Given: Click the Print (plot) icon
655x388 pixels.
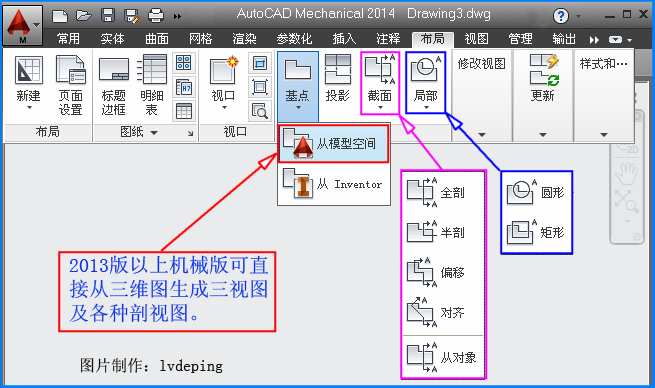Looking at the screenshot, I should (x=156, y=16).
